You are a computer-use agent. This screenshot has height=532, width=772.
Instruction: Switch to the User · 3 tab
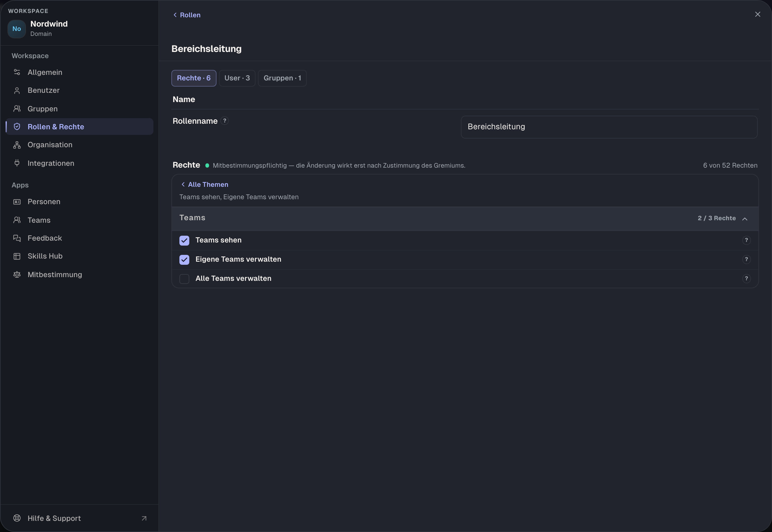click(237, 78)
